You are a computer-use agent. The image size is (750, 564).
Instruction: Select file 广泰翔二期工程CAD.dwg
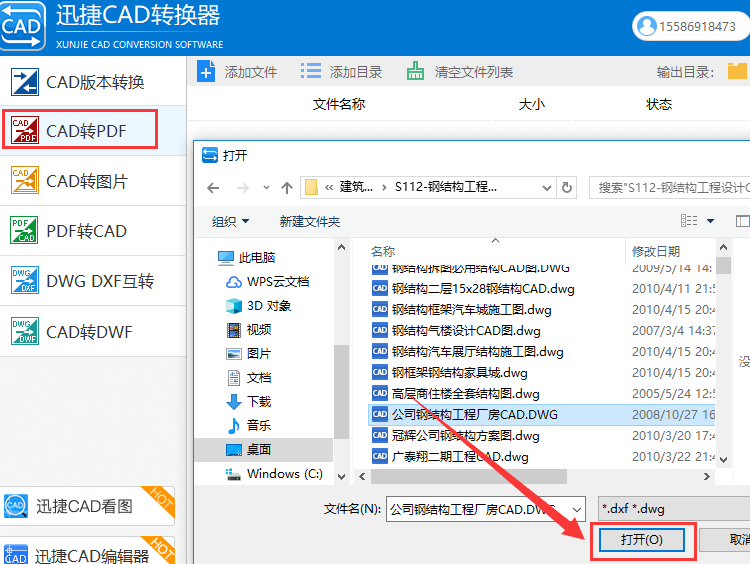541,457
